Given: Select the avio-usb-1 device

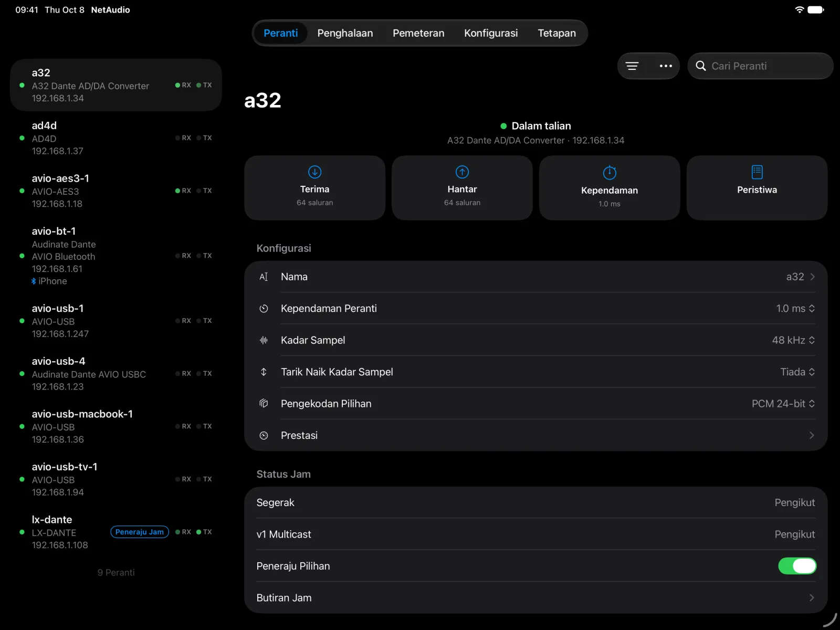Looking at the screenshot, I should [116, 321].
